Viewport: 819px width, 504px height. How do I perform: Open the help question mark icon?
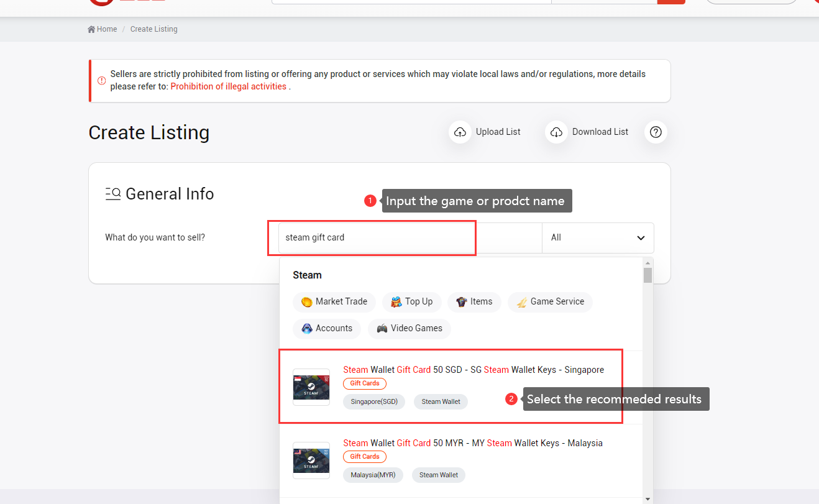coord(656,132)
